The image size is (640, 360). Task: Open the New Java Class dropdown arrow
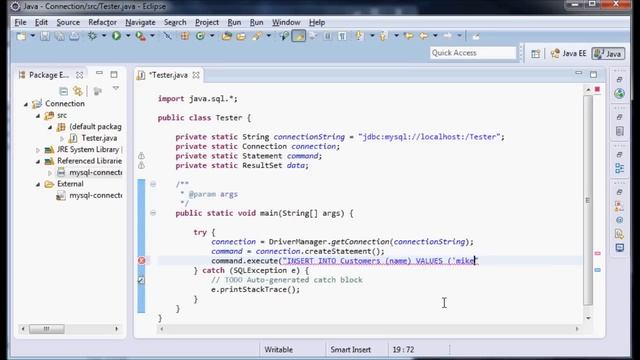(212, 36)
